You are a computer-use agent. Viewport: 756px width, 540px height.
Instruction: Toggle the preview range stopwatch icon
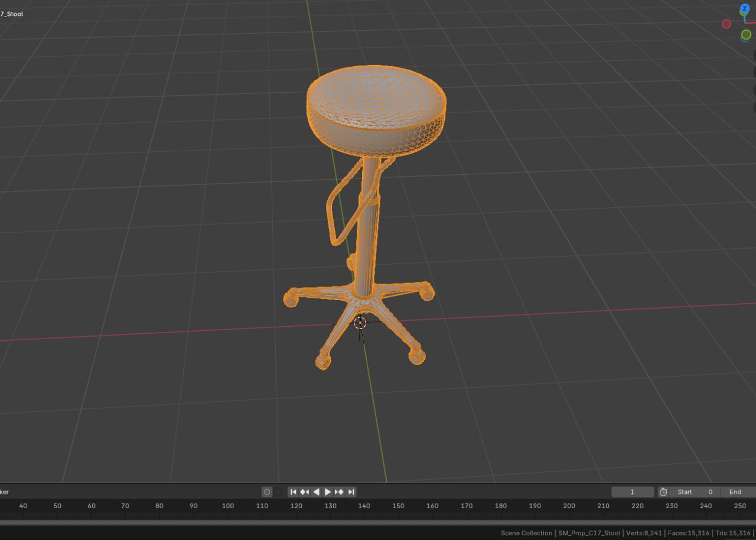tap(663, 492)
